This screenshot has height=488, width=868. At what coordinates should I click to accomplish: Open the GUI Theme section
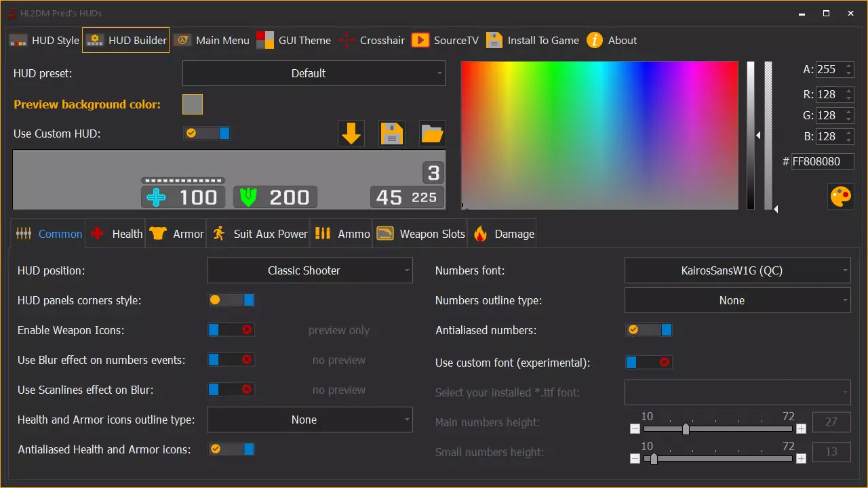tap(294, 41)
